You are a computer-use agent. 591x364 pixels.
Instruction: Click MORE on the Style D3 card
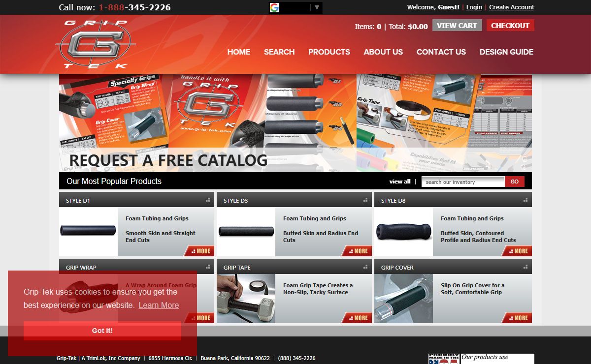click(358, 251)
